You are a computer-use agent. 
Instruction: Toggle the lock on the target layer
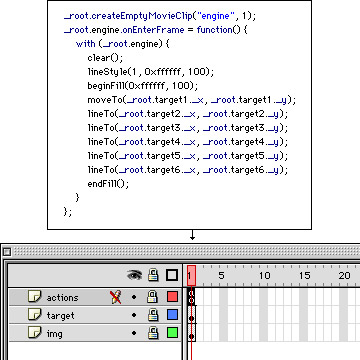click(153, 314)
